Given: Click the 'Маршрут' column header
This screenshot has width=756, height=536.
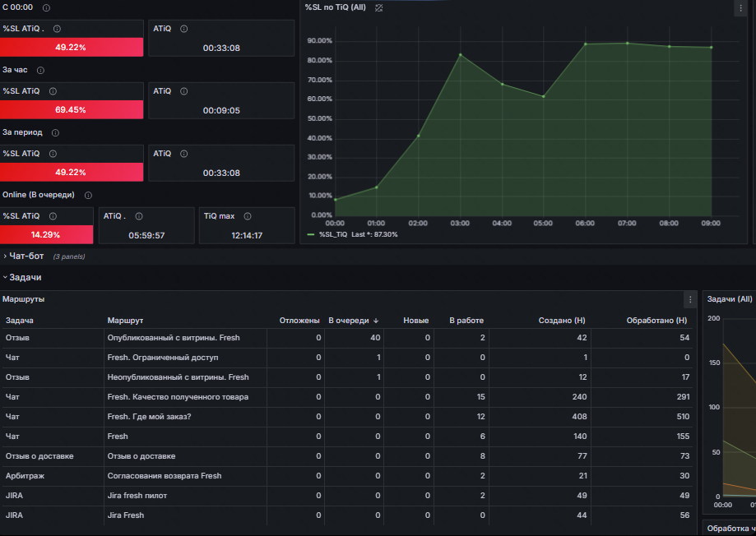Looking at the screenshot, I should coord(125,320).
